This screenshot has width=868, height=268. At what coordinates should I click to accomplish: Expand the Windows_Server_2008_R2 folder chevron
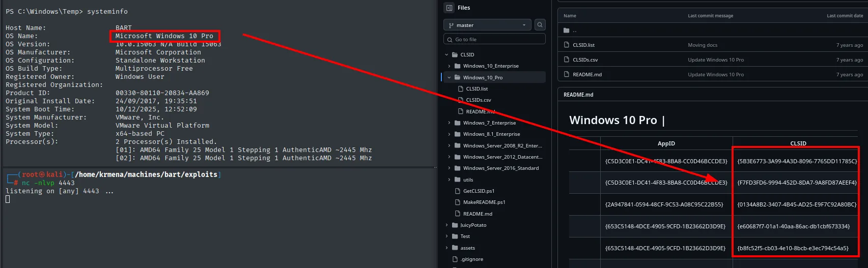click(449, 145)
